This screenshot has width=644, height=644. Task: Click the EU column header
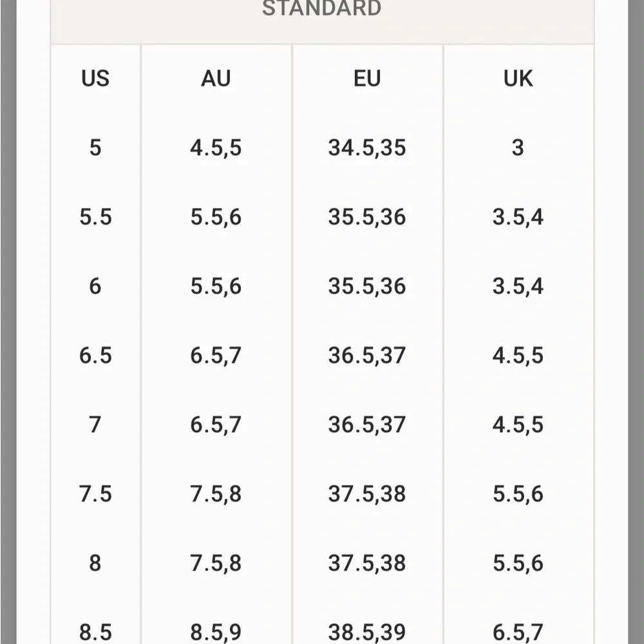tap(367, 78)
